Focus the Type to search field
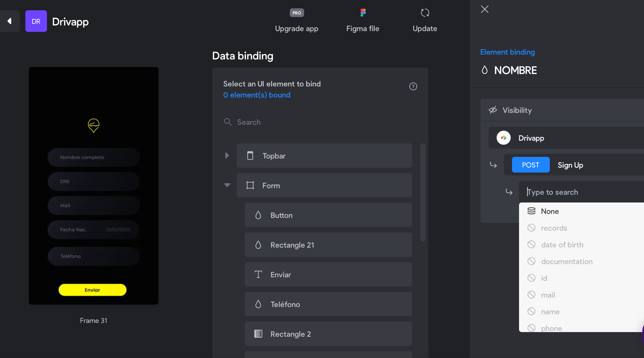Image resolution: width=644 pixels, height=358 pixels. tap(581, 192)
